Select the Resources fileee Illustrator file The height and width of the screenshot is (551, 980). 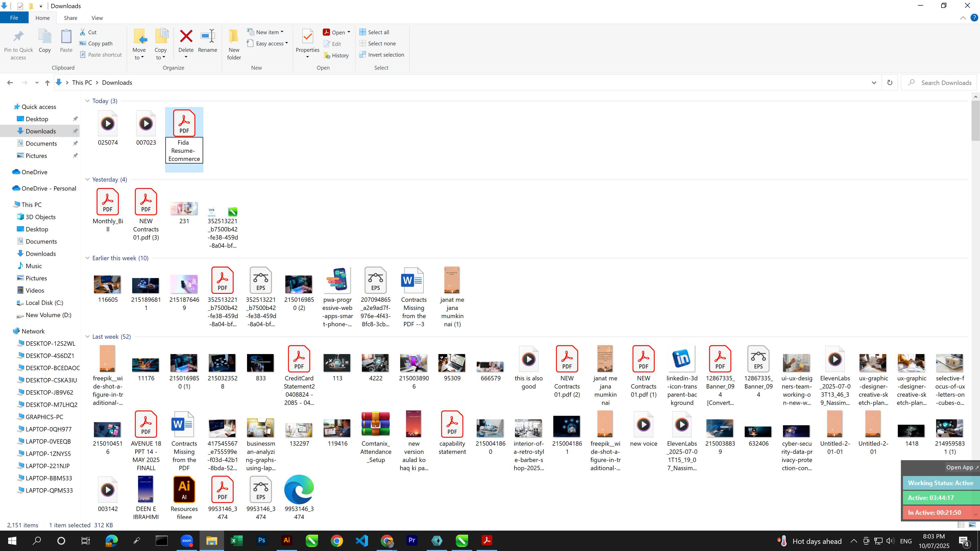pos(184,497)
